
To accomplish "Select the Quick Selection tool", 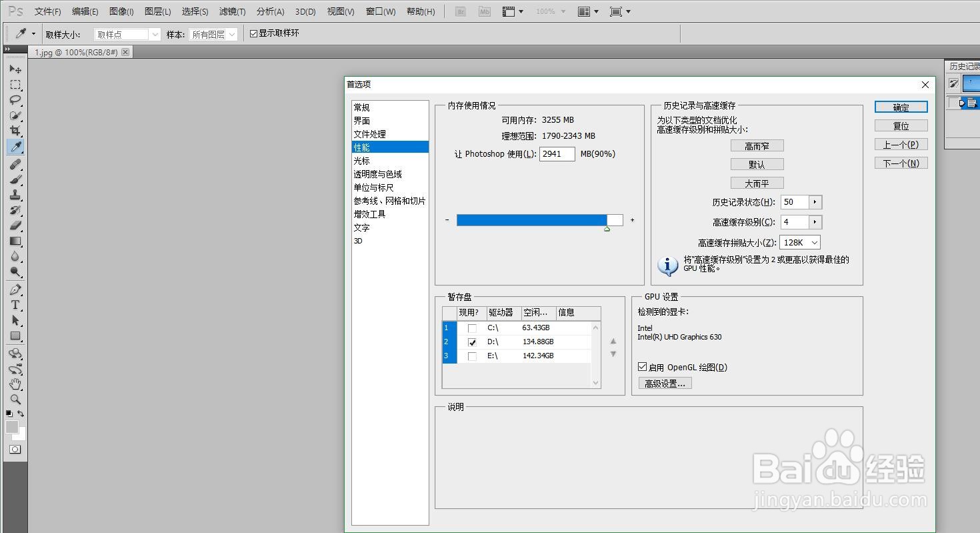I will click(15, 115).
